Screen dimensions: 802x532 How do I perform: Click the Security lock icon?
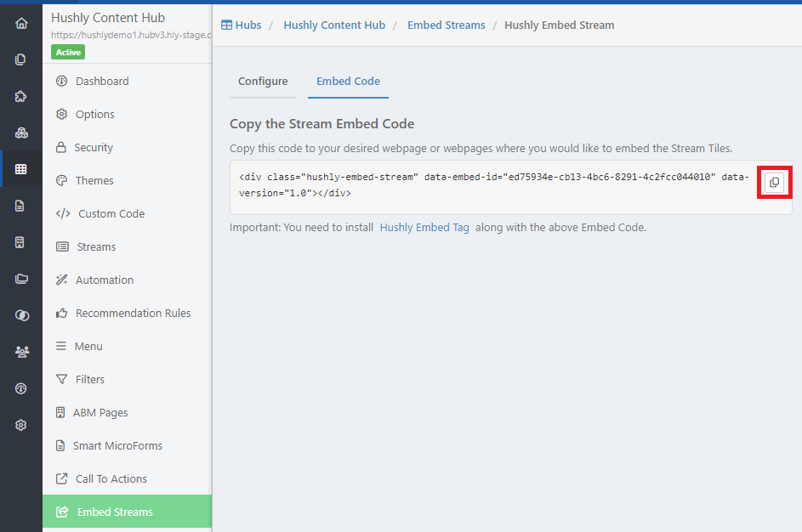(61, 147)
